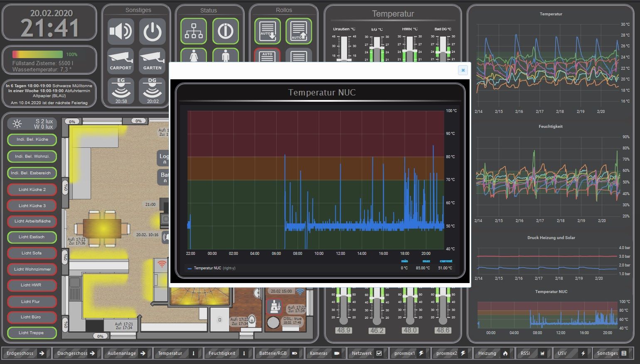Toggle Indi. Bel. Wohnzi. switch
Viewport: 640px width, 364px height.
32,156
